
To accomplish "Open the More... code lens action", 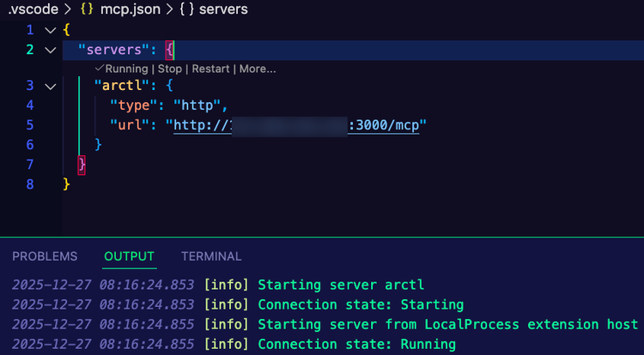I will [258, 69].
